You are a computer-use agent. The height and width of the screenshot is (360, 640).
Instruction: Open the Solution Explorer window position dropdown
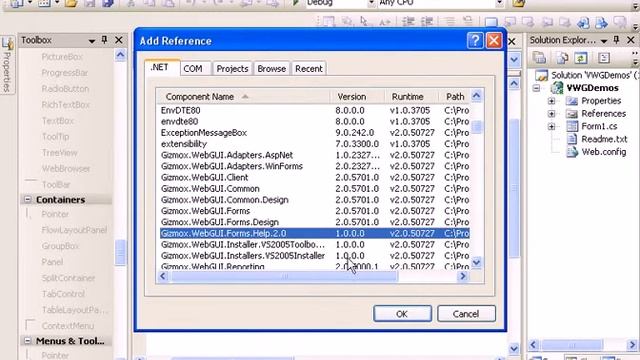604,41
